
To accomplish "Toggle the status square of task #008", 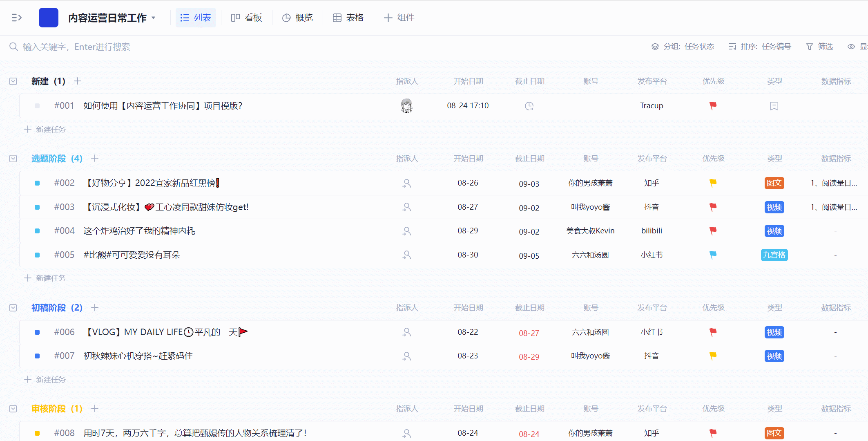I will (x=37, y=433).
